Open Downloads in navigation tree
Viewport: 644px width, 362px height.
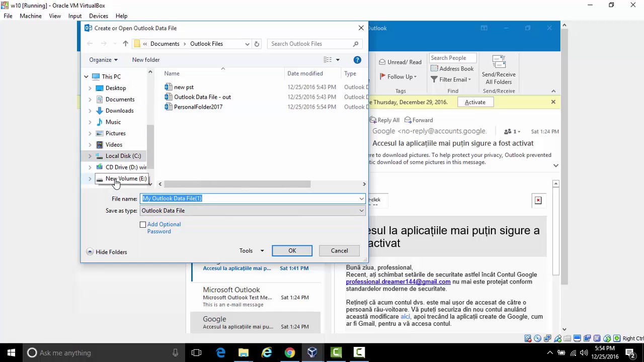119,111
